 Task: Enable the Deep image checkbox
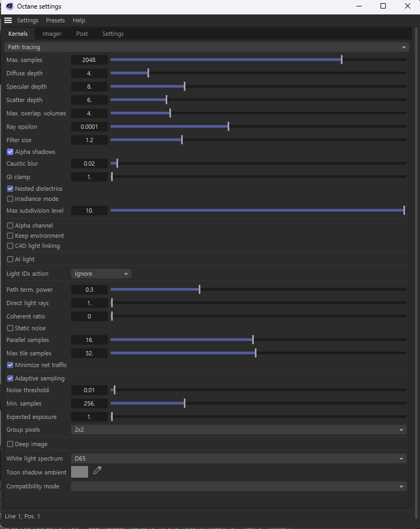pos(10,445)
